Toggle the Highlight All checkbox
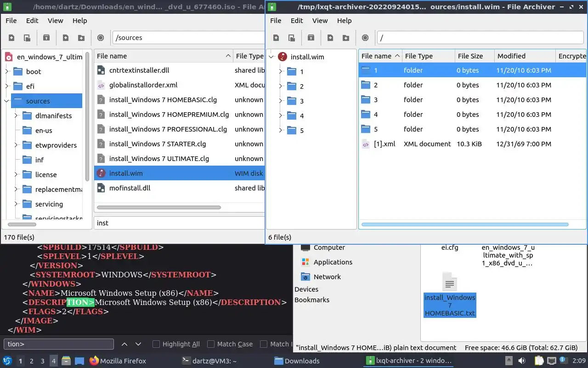The width and height of the screenshot is (588, 368). (156, 344)
